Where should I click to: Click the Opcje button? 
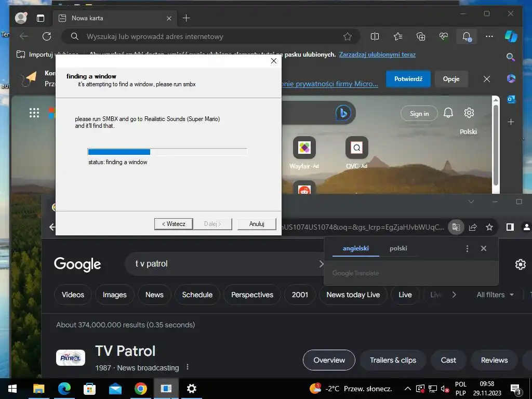pyautogui.click(x=451, y=79)
